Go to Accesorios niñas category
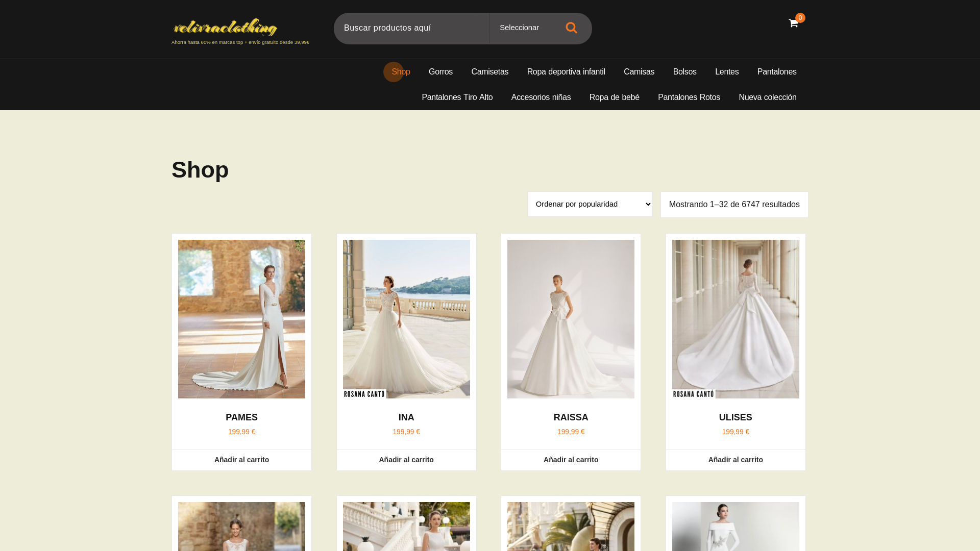980x551 pixels. (x=541, y=97)
